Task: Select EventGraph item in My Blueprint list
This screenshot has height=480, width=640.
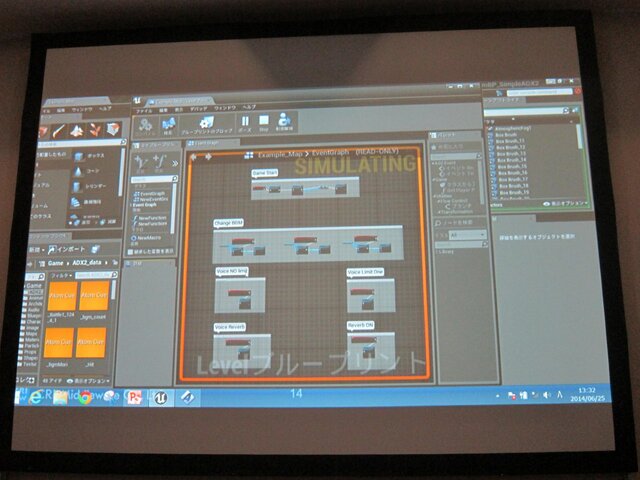Action: (151, 194)
